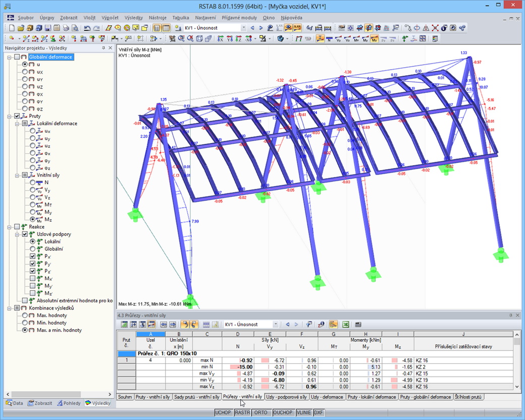Image resolution: width=525 pixels, height=420 pixels.
Task: Show bending moment My diagram icon
Action: 365,39
